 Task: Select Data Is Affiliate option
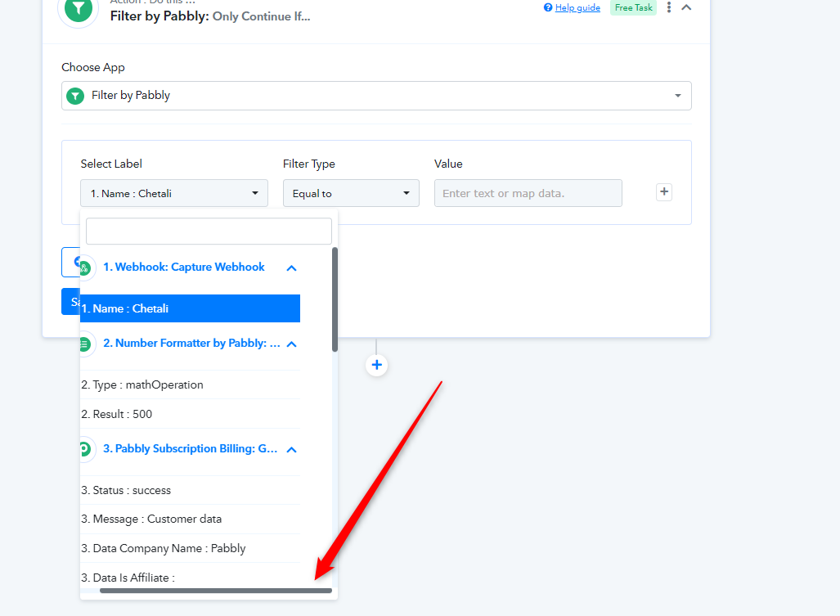click(191, 578)
